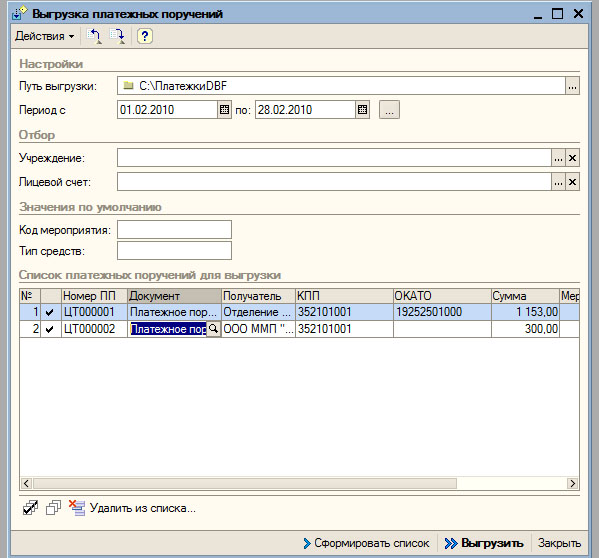The height and width of the screenshot is (558, 599).
Task: Click the restore settings toolbar icon
Action: pos(94,36)
